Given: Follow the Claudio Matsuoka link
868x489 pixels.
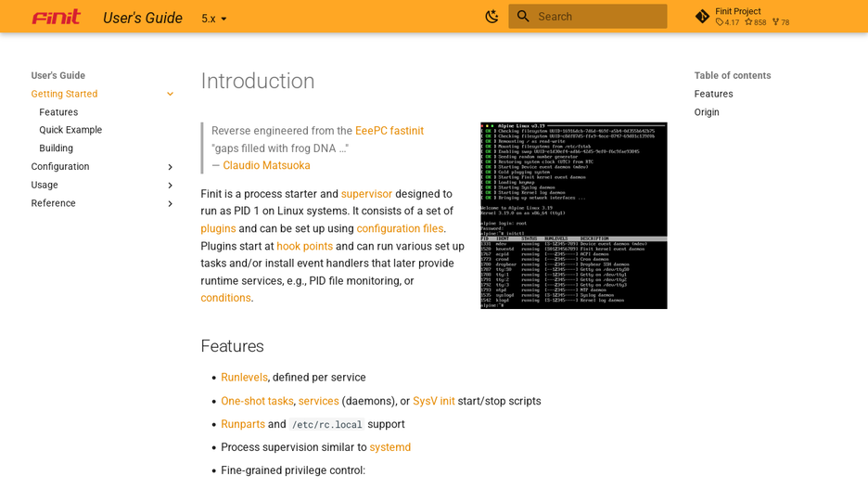Looking at the screenshot, I should pyautogui.click(x=266, y=165).
